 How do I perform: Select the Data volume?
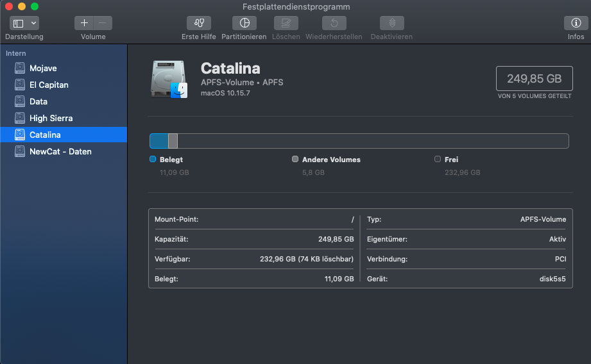38,101
